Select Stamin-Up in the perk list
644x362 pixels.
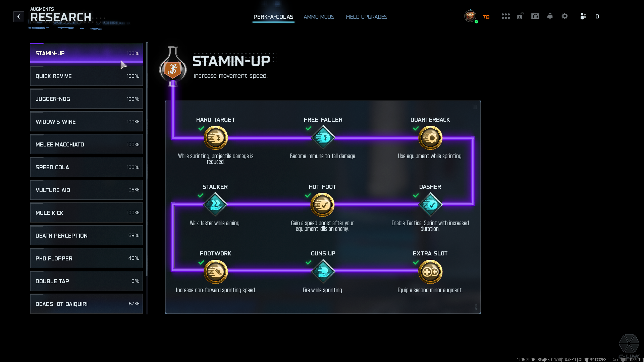click(x=87, y=53)
